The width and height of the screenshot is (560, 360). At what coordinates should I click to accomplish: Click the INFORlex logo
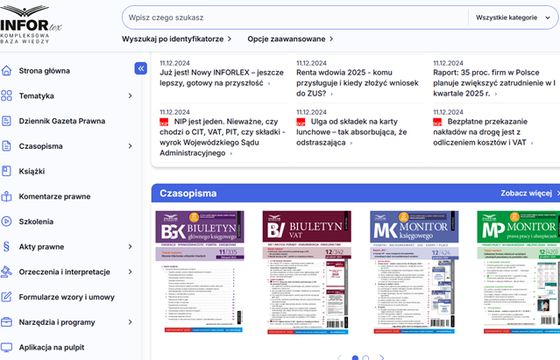[31, 24]
